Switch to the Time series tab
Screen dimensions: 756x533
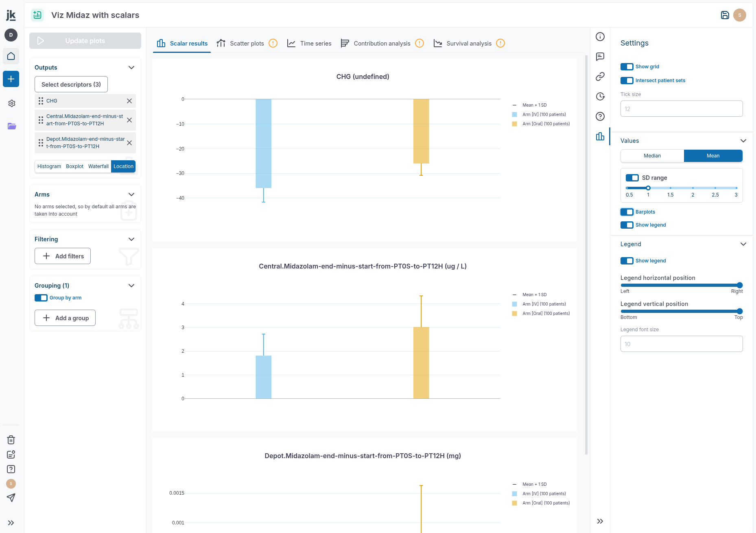(309, 44)
